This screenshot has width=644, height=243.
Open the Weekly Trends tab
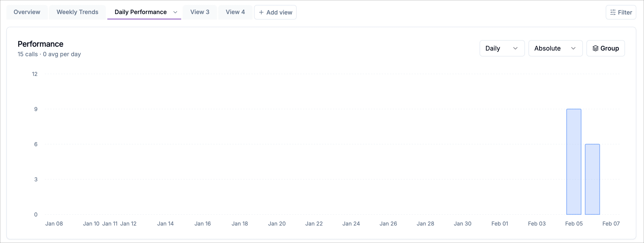[77, 12]
